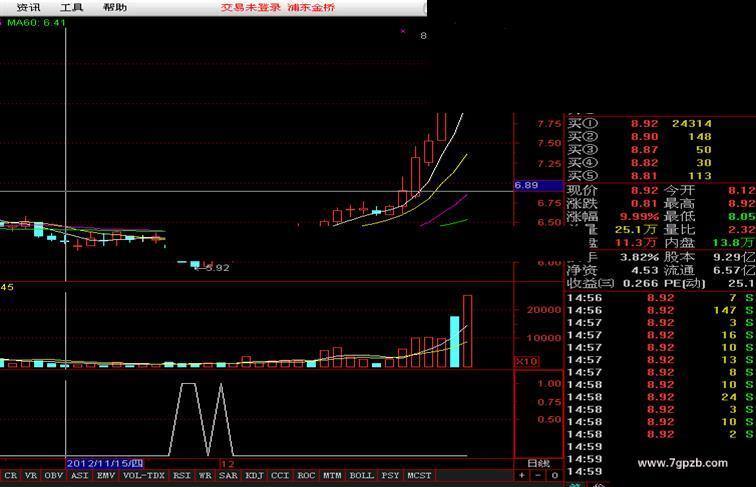756x487 pixels.
Task: Click the 最低 8.05 value
Action: [x=742, y=216]
